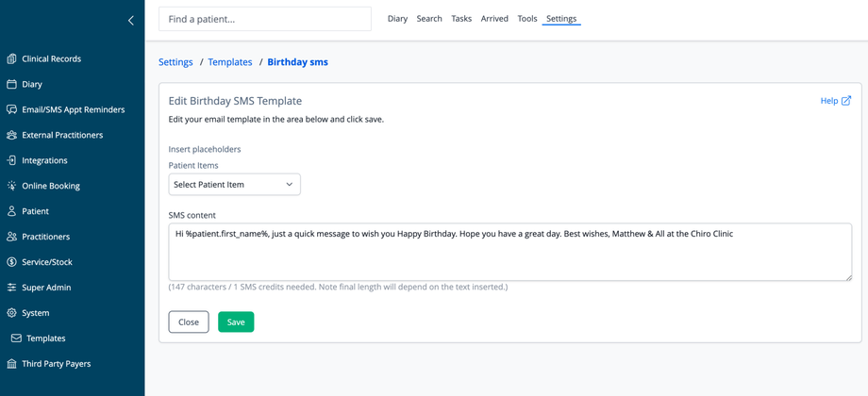Click the Service/Stock dollar icon
This screenshot has height=396, width=868.
point(11,262)
